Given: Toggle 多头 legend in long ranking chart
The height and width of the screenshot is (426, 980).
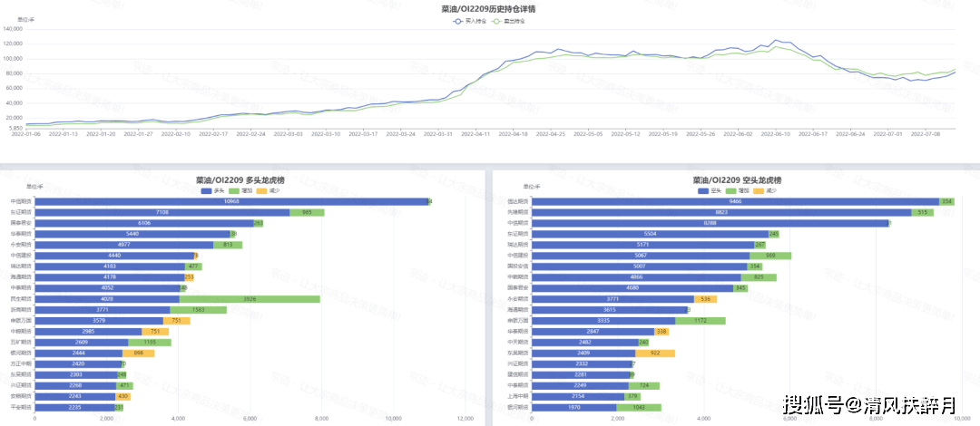Looking at the screenshot, I should pyautogui.click(x=204, y=190).
